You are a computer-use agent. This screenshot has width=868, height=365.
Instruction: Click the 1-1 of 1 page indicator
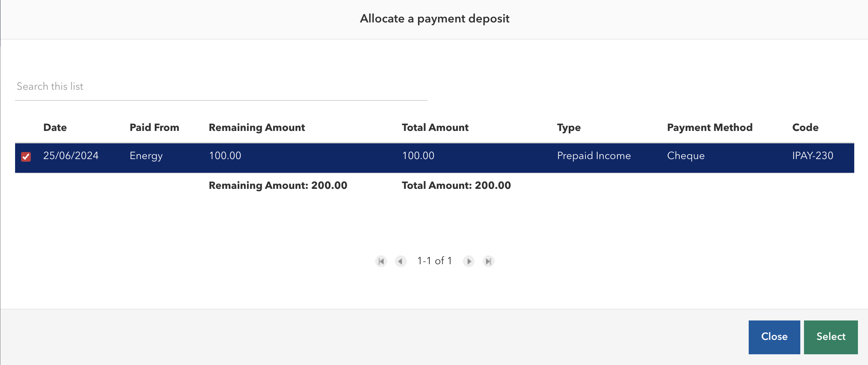click(x=434, y=261)
